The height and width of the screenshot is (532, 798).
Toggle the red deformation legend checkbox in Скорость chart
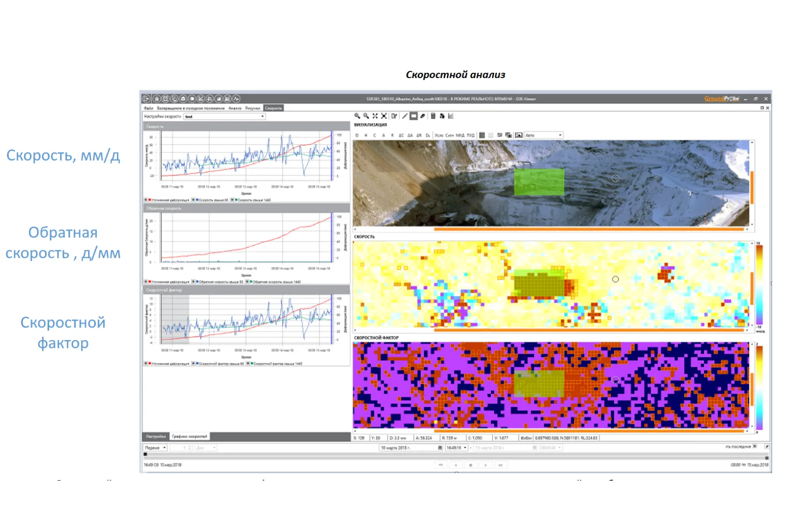[x=146, y=200]
